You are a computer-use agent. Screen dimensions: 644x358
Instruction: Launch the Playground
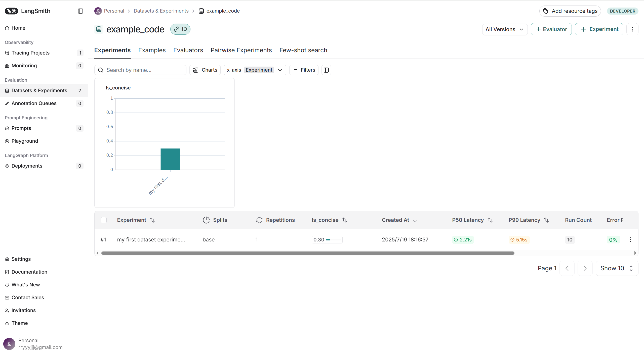[44, 141]
